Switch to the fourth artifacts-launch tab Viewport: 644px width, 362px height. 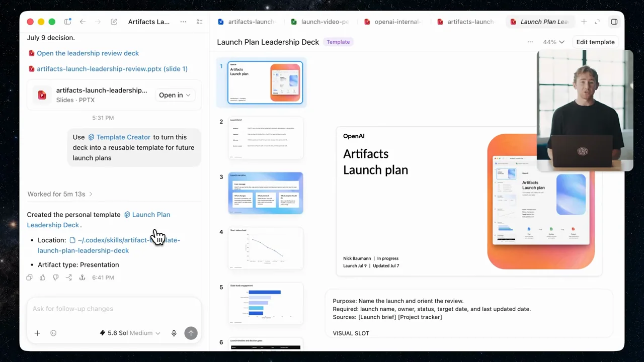pyautogui.click(x=466, y=22)
